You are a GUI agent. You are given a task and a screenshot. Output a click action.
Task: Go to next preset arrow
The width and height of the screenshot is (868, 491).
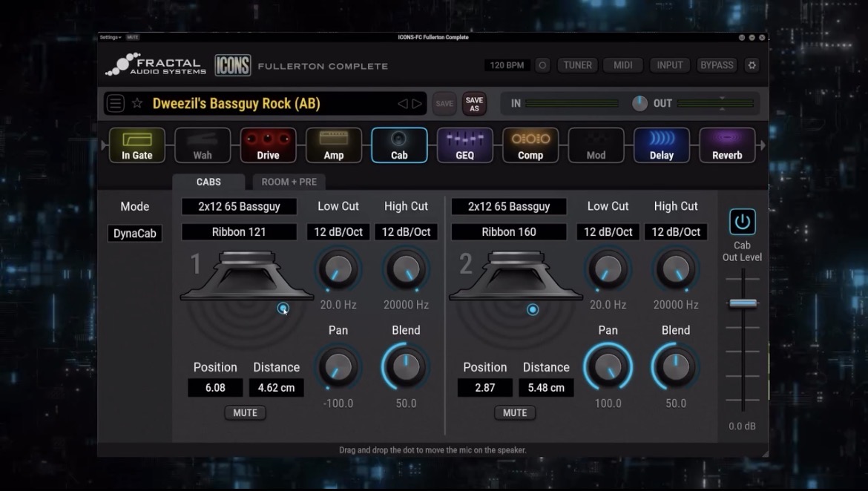point(417,104)
